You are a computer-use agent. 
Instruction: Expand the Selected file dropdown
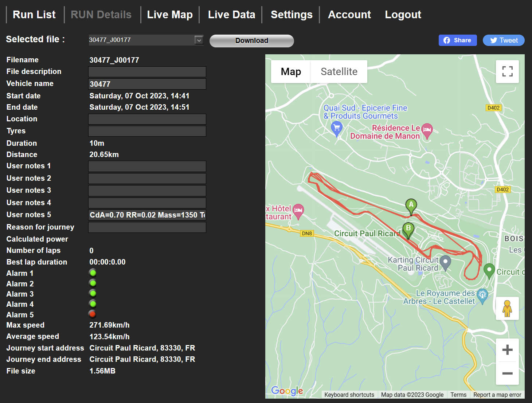199,40
